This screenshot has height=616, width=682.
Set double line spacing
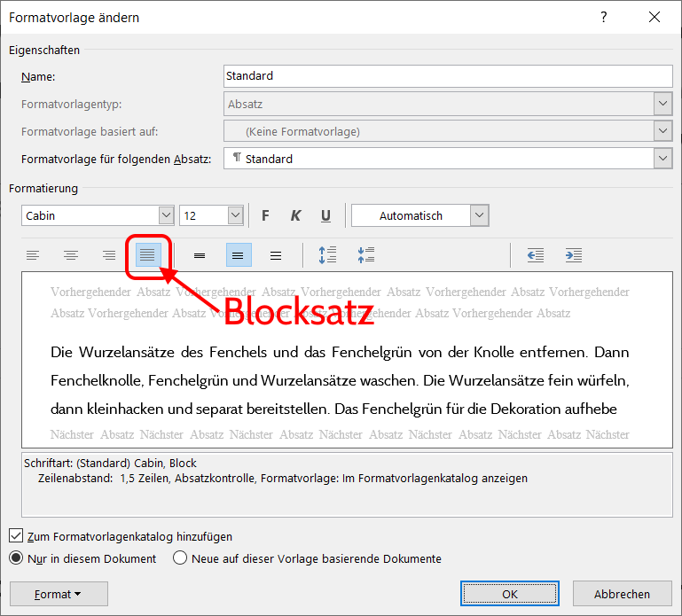(276, 255)
